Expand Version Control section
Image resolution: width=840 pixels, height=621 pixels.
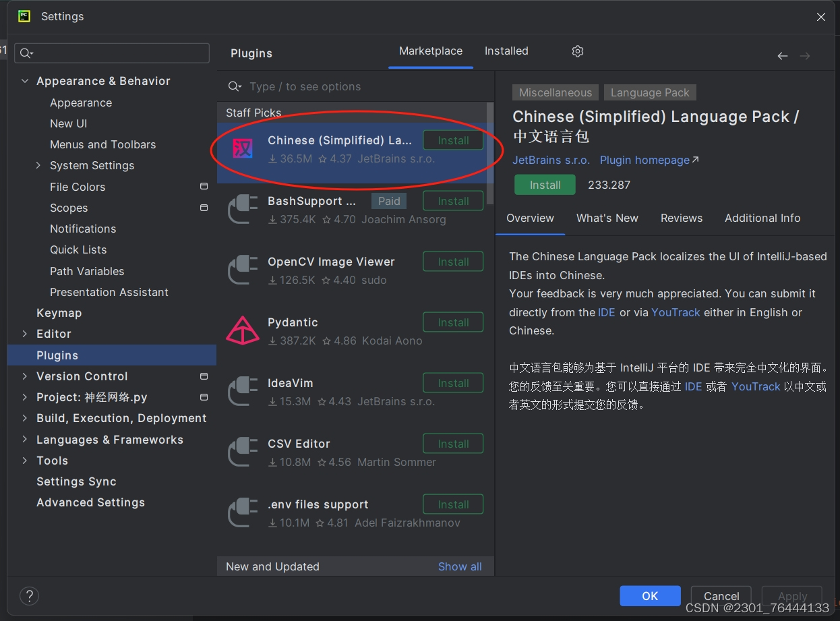pyautogui.click(x=25, y=376)
